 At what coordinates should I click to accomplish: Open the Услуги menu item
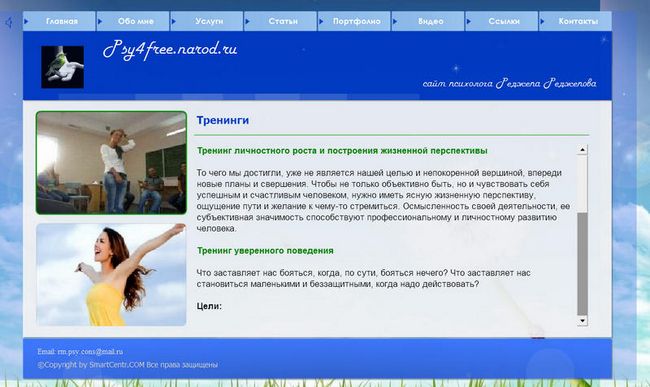(x=209, y=21)
